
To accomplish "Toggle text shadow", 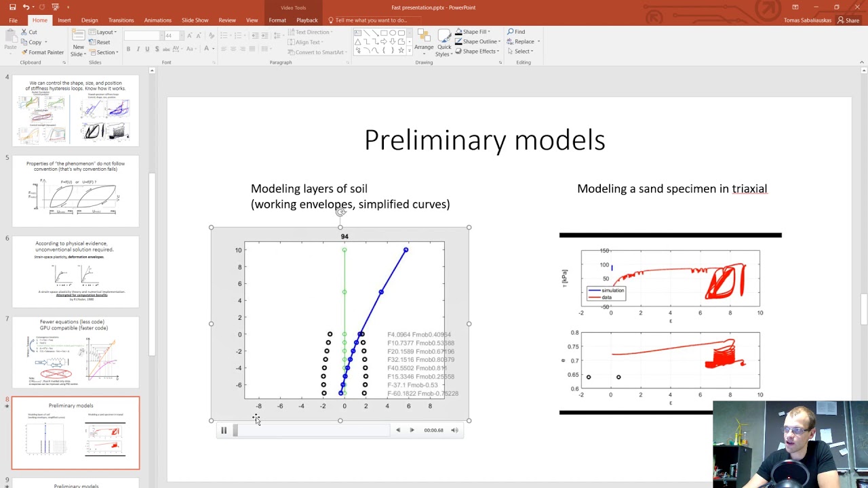I will [157, 49].
